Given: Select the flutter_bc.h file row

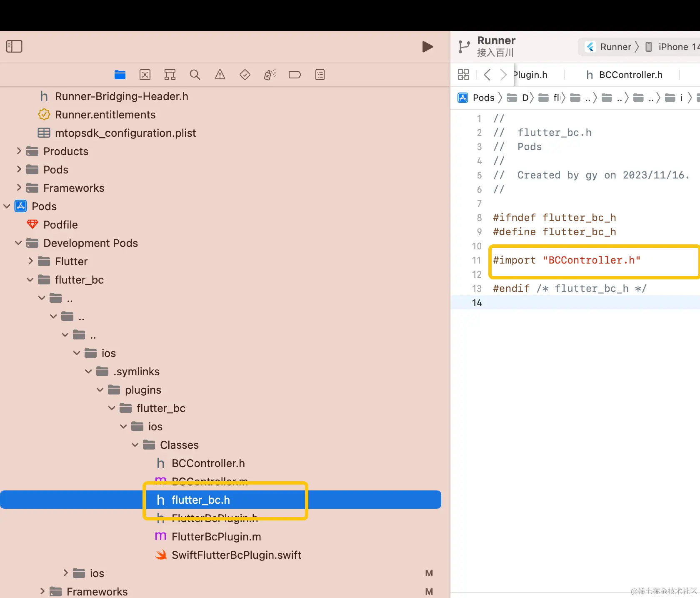Looking at the screenshot, I should 220,500.
